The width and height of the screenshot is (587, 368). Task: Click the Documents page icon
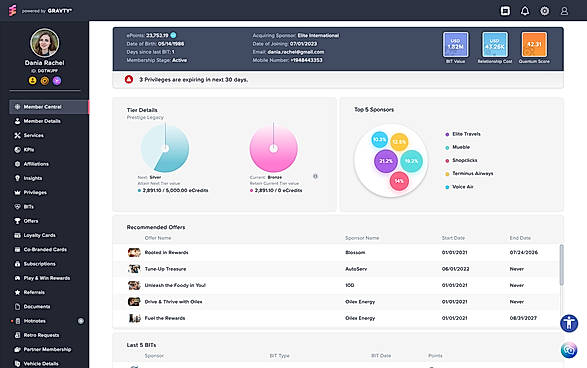(17, 307)
